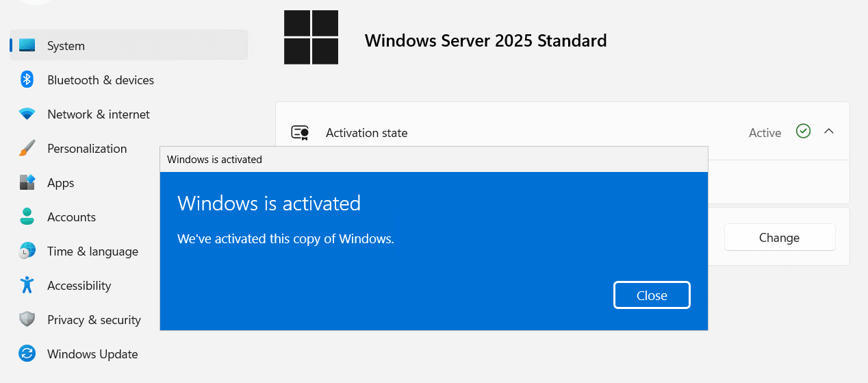
Task: Click the Privacy & security shield icon
Action: click(27, 320)
